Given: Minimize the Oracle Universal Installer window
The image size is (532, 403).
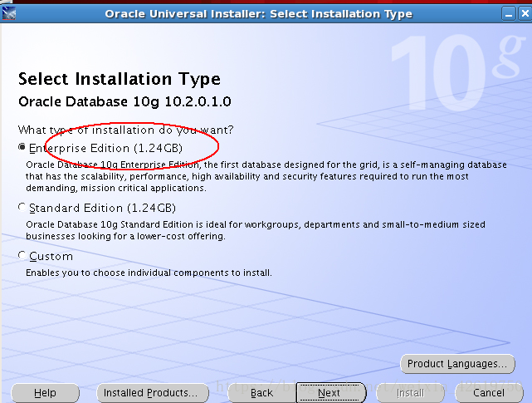Looking at the screenshot, I should [508, 14].
